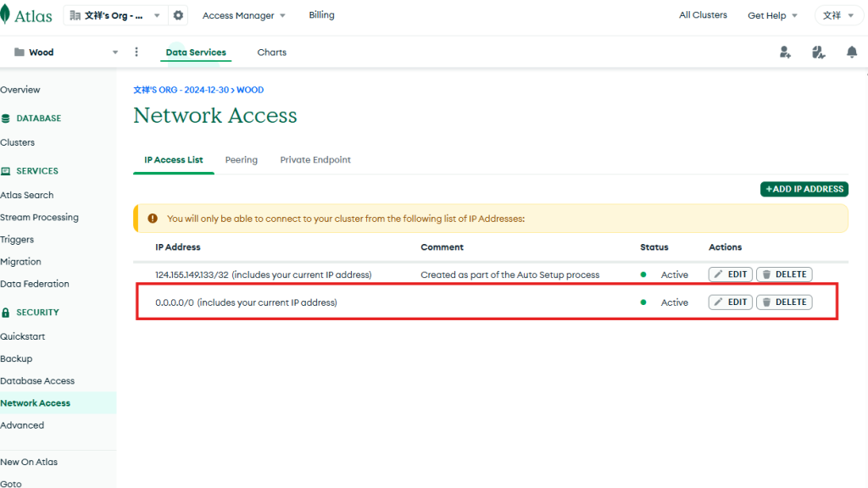Click 'Created as part of the Auto Setup process'

tap(509, 274)
